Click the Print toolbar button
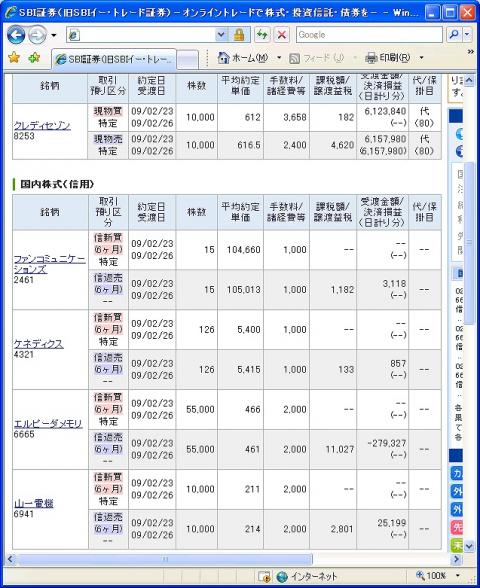Viewport: 480px width, 588px height. [x=388, y=58]
